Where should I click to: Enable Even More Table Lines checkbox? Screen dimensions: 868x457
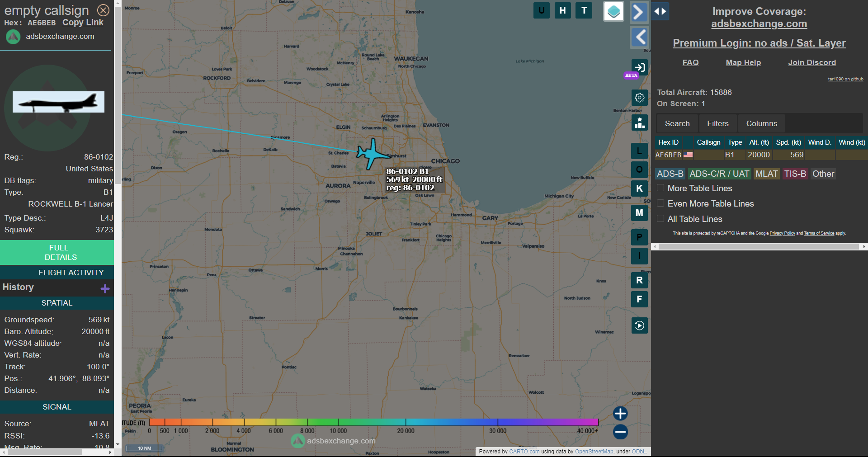click(660, 203)
